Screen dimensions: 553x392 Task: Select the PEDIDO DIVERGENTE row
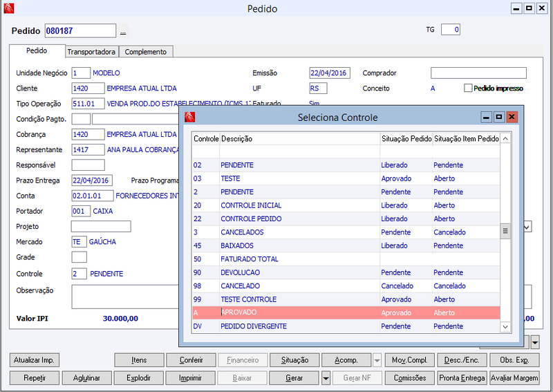coord(346,326)
